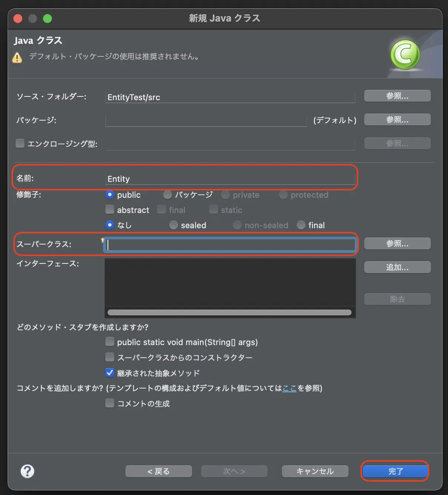The height and width of the screenshot is (495, 448).
Task: Select the パッケージ visibility radio button
Action: point(167,194)
